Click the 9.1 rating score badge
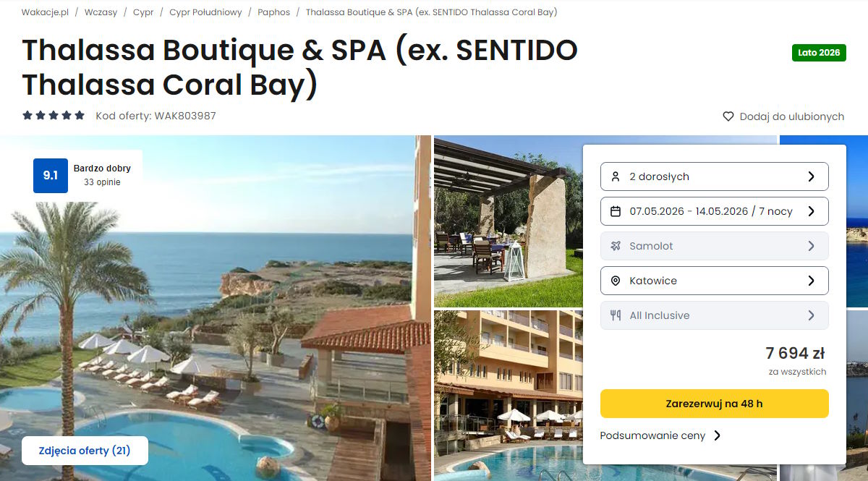The width and height of the screenshot is (868, 481). pos(51,176)
